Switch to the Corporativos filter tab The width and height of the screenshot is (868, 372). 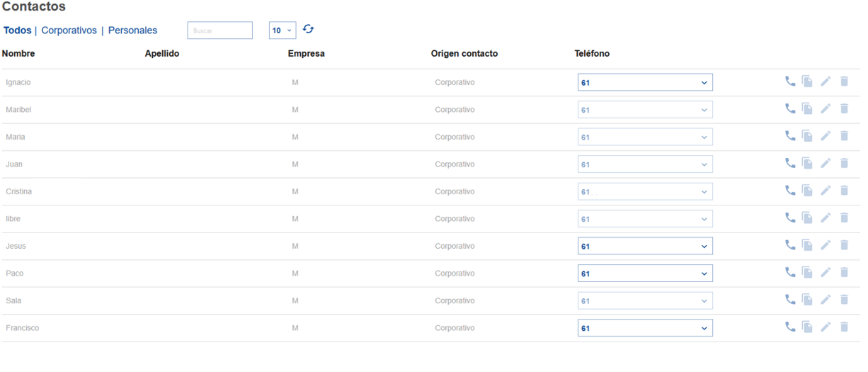point(69,30)
